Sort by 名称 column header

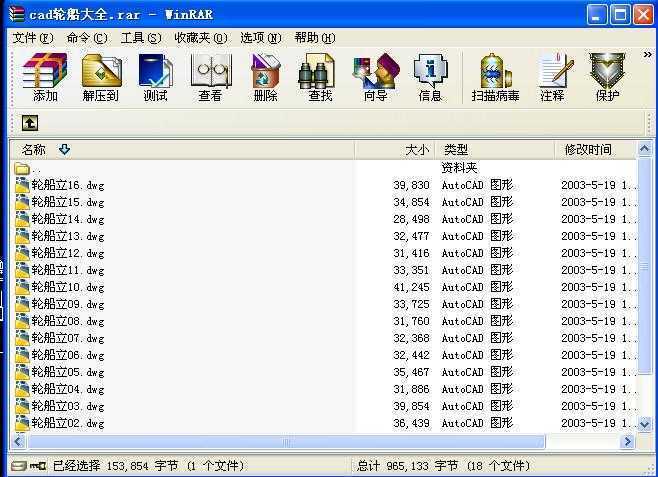183,150
